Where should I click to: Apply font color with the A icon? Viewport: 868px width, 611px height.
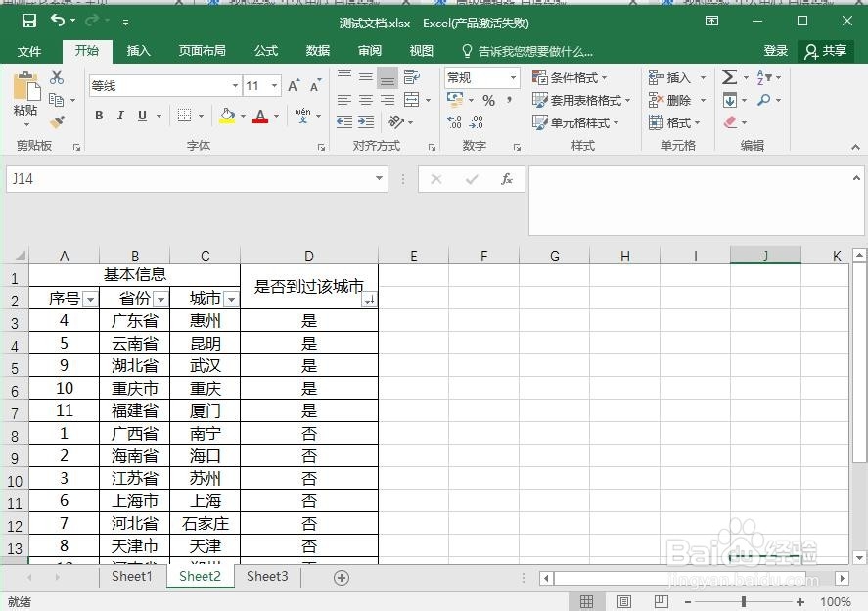[261, 116]
